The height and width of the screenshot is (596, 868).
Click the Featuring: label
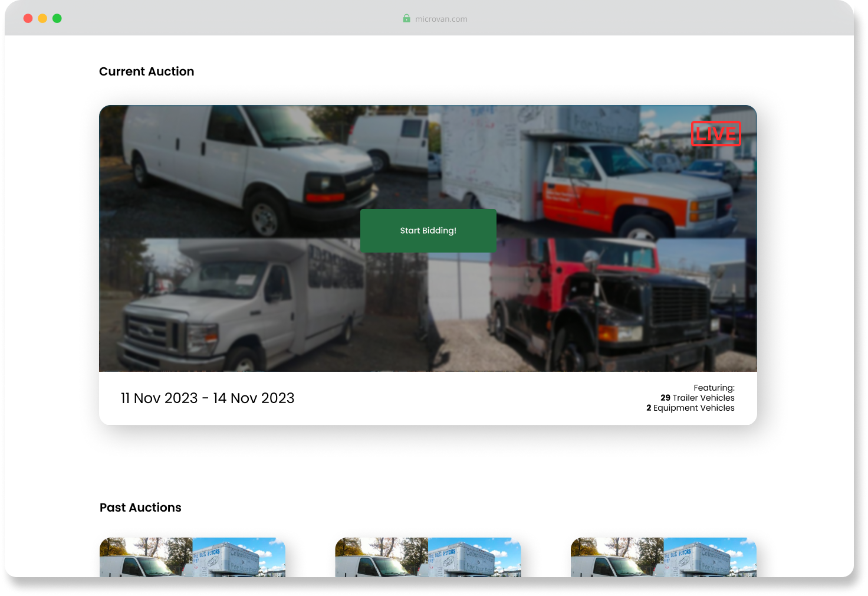point(714,388)
